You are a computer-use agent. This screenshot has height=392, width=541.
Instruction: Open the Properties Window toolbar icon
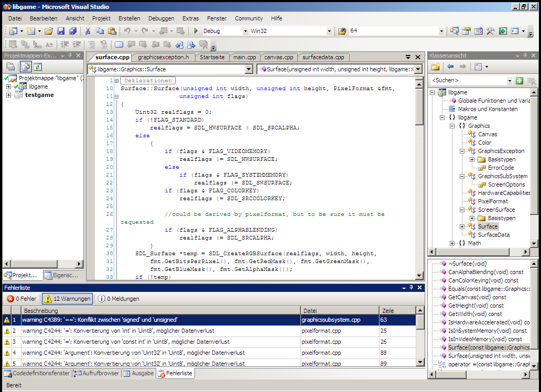pyautogui.click(x=467, y=31)
